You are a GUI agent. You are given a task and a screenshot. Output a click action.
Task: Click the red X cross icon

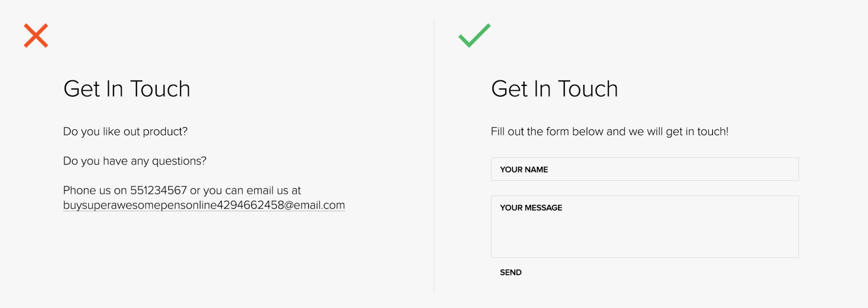click(36, 36)
